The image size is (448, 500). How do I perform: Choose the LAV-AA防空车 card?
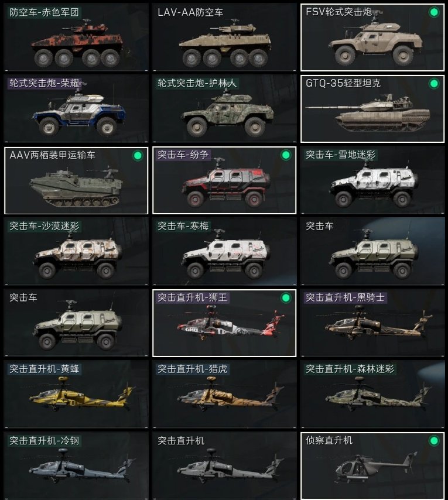(x=224, y=37)
